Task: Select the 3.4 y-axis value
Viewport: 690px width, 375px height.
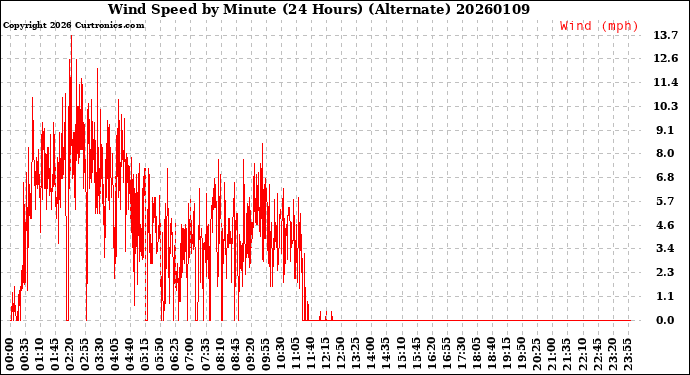Action: click(665, 248)
